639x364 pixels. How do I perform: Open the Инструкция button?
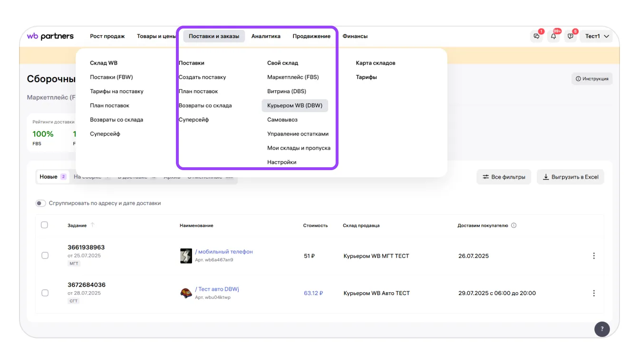pyautogui.click(x=592, y=79)
